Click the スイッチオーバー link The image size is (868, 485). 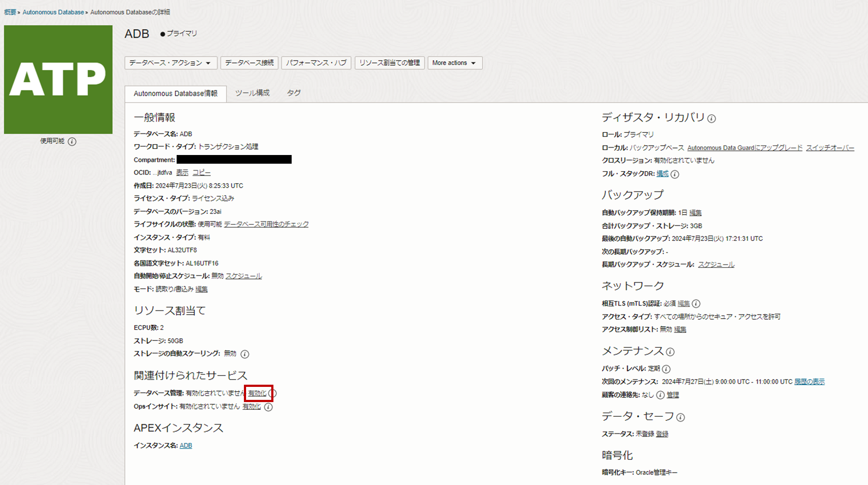click(x=830, y=148)
